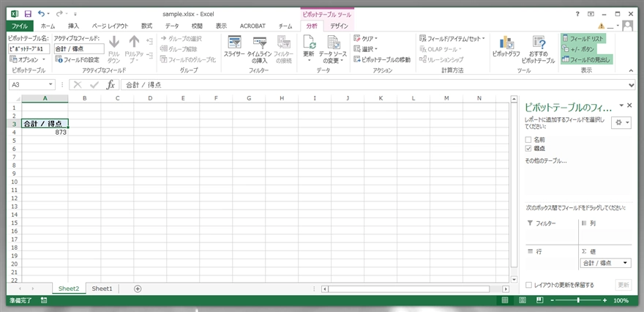This screenshot has width=644, height=312.
Task: Click the insert function fx icon
Action: 111,85
